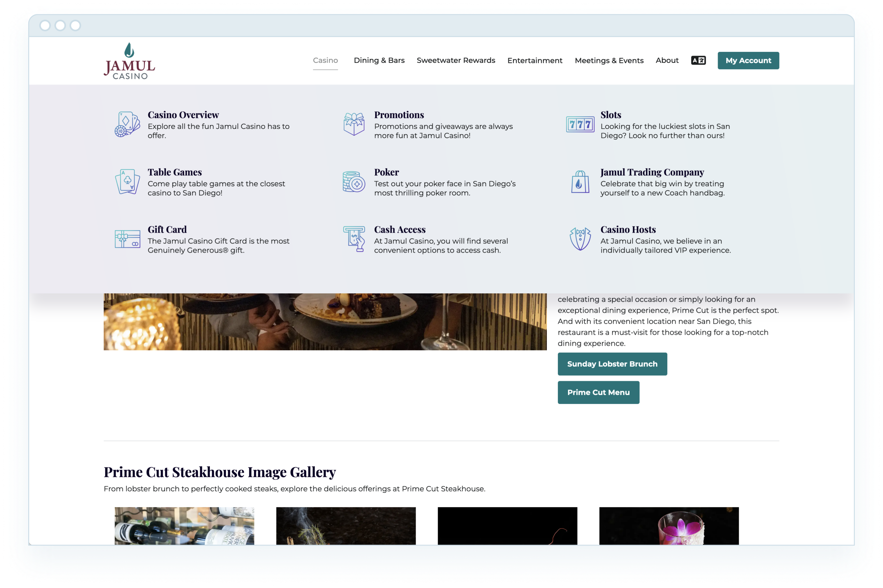The image size is (883, 588).
Task: Click 'Looking for the luckiest slots' description
Action: click(665, 131)
